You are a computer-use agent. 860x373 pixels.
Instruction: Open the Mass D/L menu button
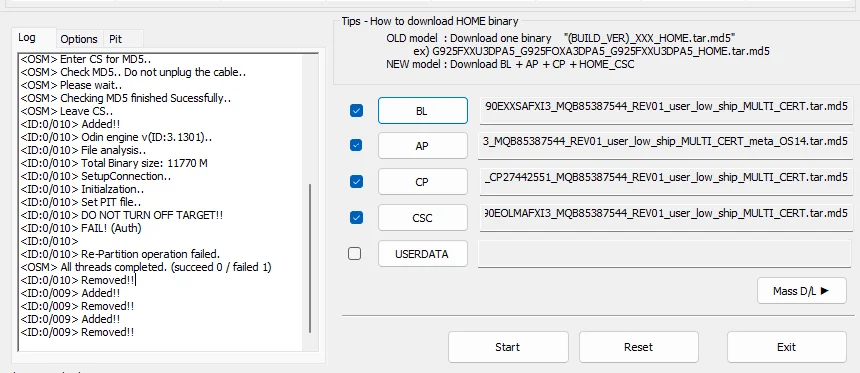click(801, 291)
